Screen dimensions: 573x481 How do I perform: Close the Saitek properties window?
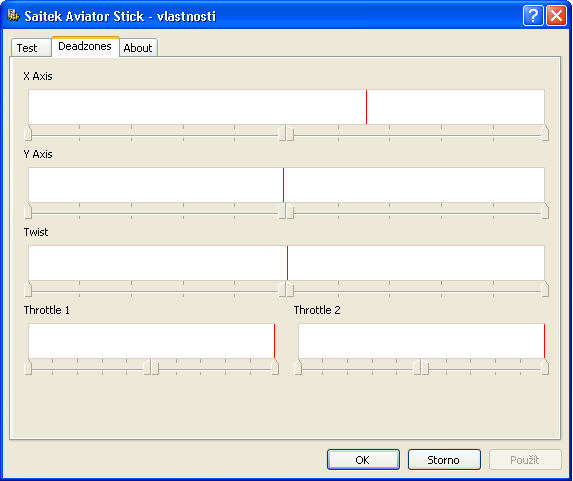pyautogui.click(x=556, y=16)
